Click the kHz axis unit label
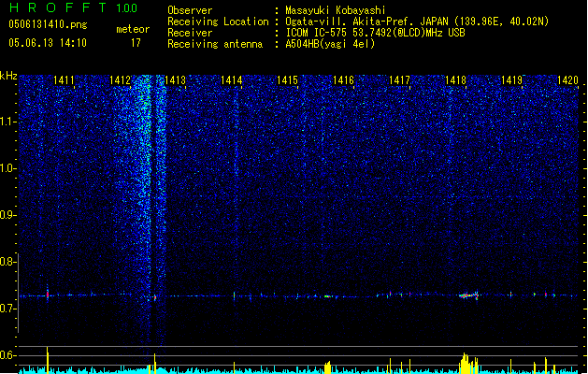The height and width of the screenshot is (374, 588). [x=8, y=76]
